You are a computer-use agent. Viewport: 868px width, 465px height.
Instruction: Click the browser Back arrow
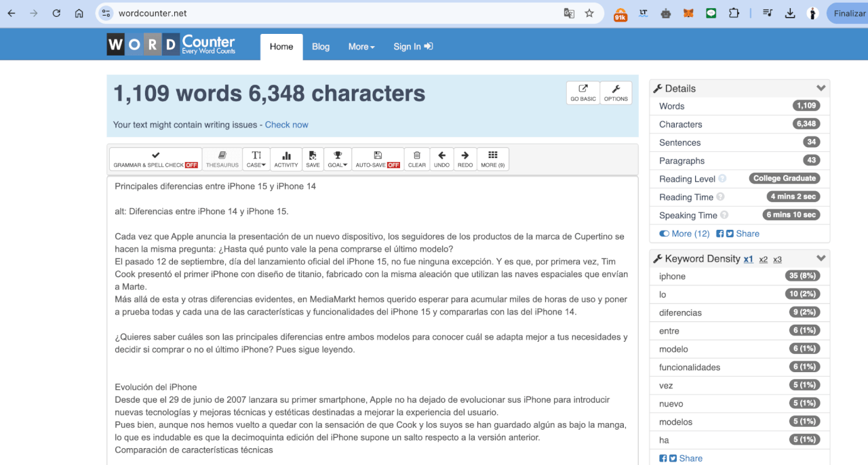(x=12, y=13)
